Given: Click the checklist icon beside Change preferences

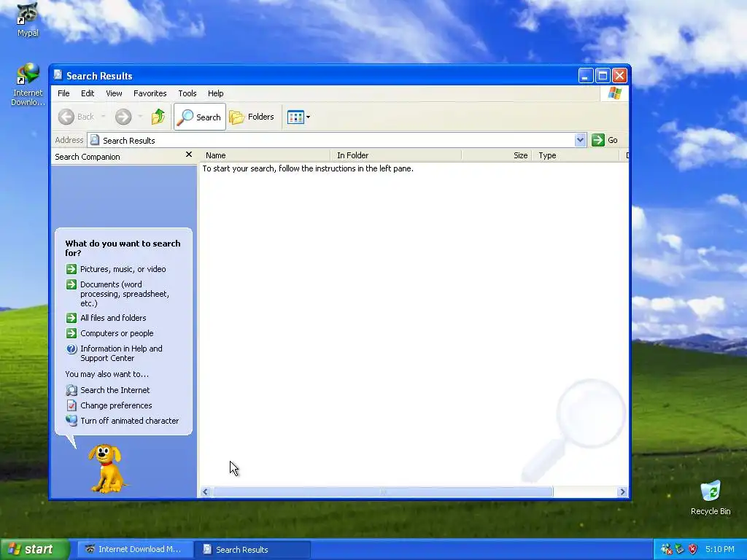Looking at the screenshot, I should click(x=71, y=405).
